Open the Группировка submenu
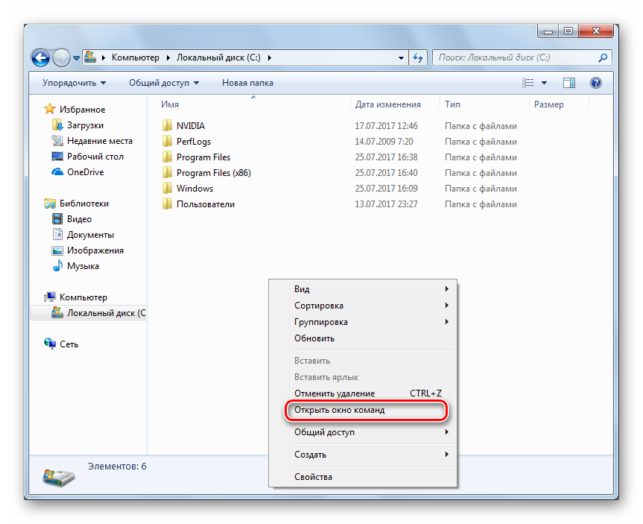Screen dimensions: 643x524 click(363, 322)
